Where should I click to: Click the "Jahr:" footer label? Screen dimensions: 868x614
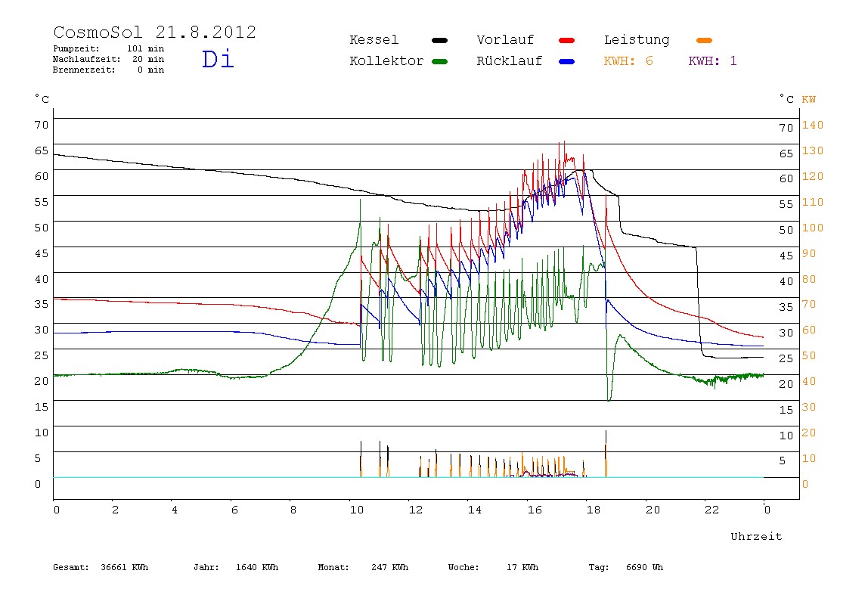206,567
